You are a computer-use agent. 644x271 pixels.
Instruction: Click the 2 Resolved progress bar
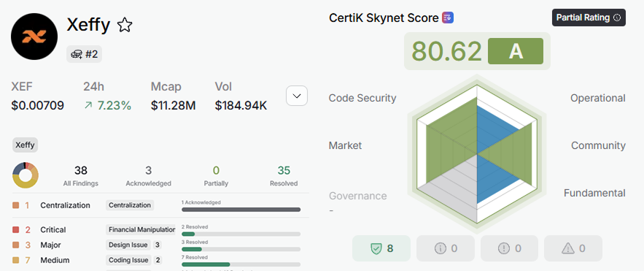pyautogui.click(x=241, y=234)
